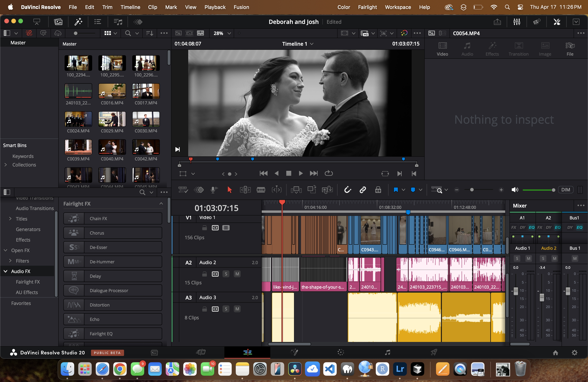
Task: Click the Insert Clip icon
Action: [x=296, y=190]
